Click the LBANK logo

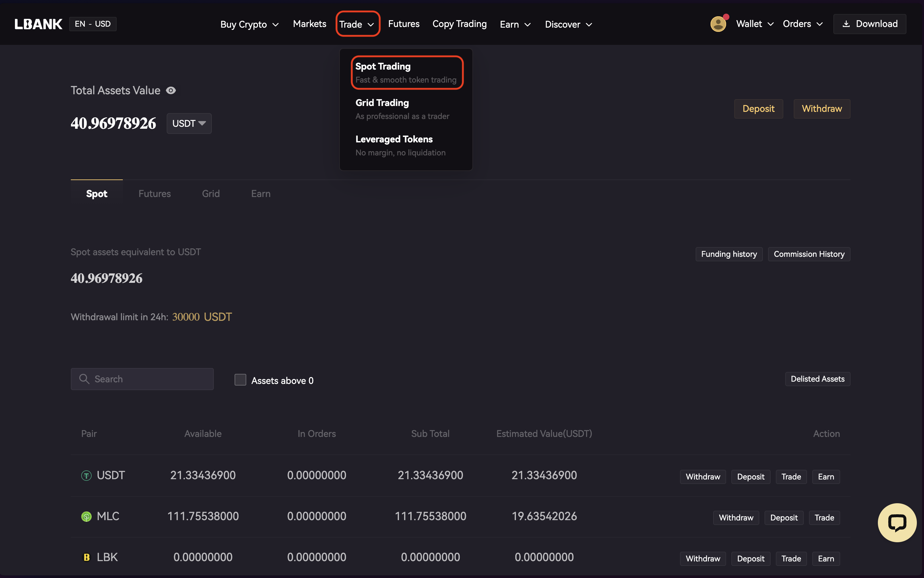38,24
